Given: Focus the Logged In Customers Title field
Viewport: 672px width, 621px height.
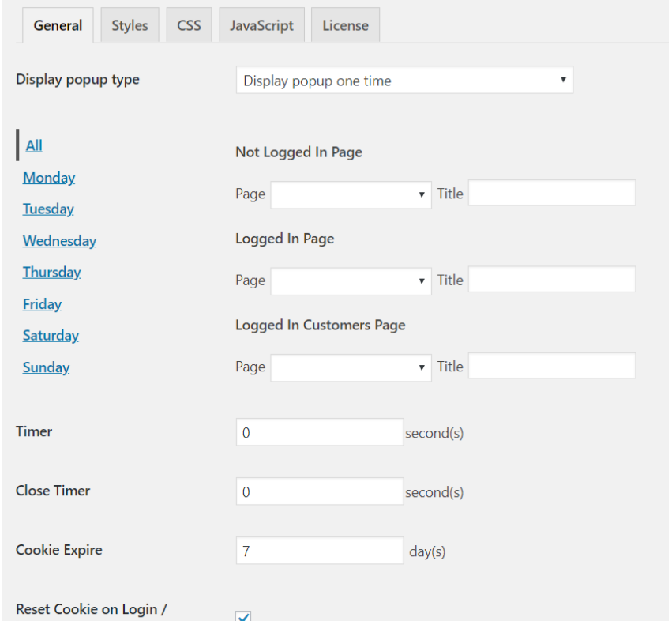Looking at the screenshot, I should click(x=551, y=365).
